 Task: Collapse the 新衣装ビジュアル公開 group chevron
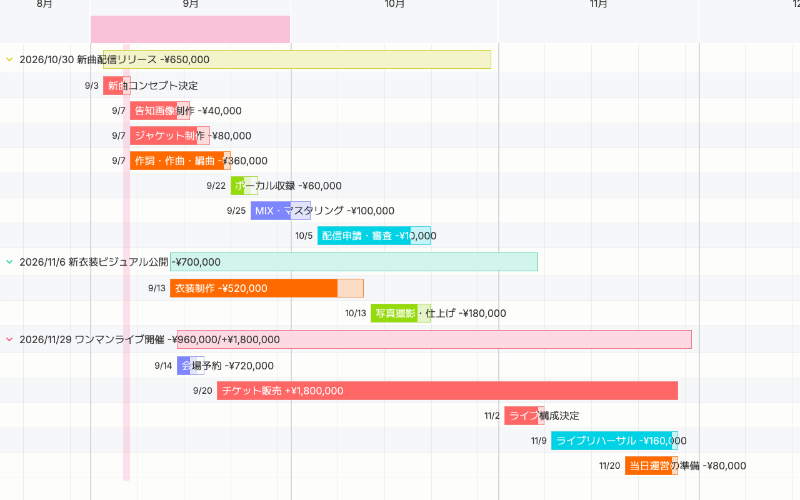coord(9,262)
